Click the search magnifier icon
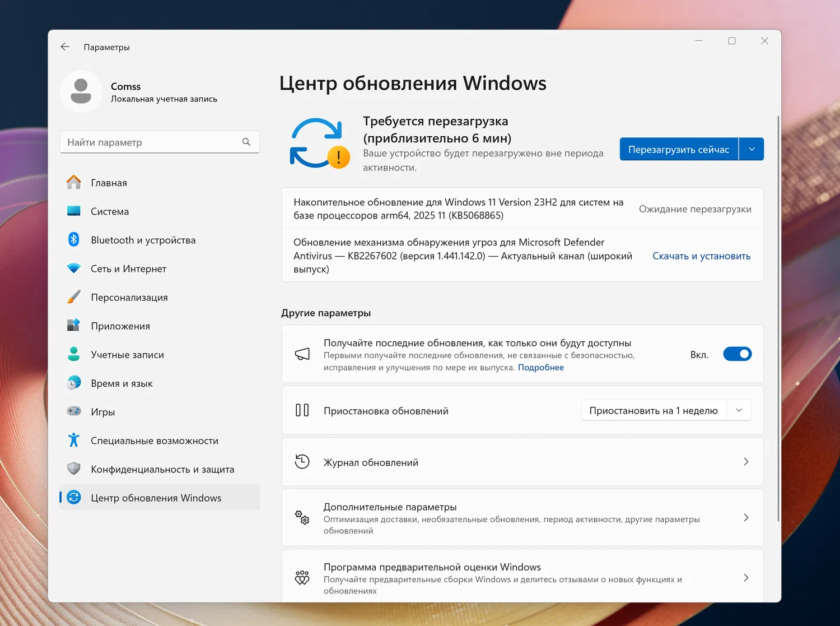The image size is (840, 626). point(246,142)
